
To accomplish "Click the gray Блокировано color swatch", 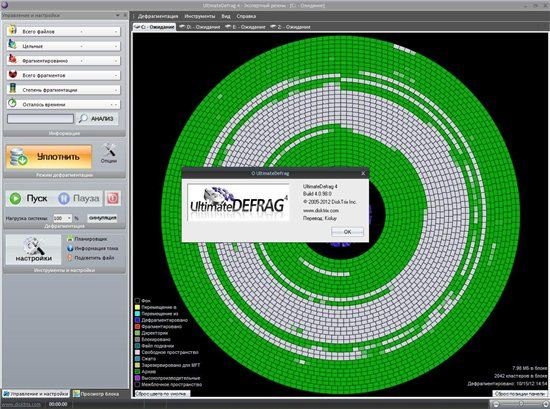I will pyautogui.click(x=138, y=339).
